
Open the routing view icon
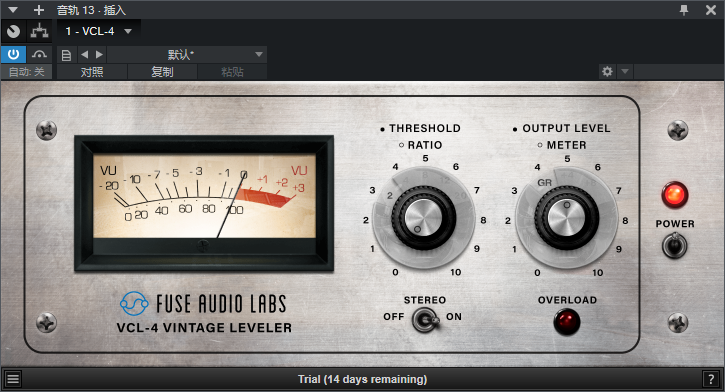(39, 31)
